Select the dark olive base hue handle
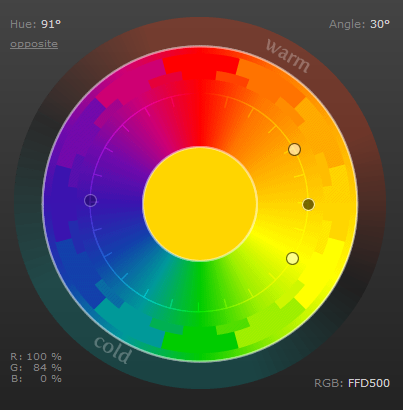The width and height of the screenshot is (403, 410). 308,204
